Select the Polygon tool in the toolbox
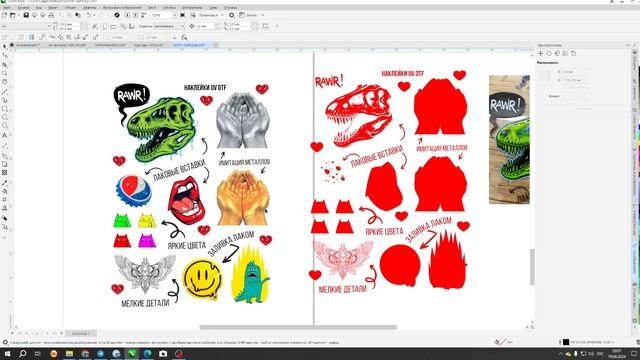 pos(4,126)
